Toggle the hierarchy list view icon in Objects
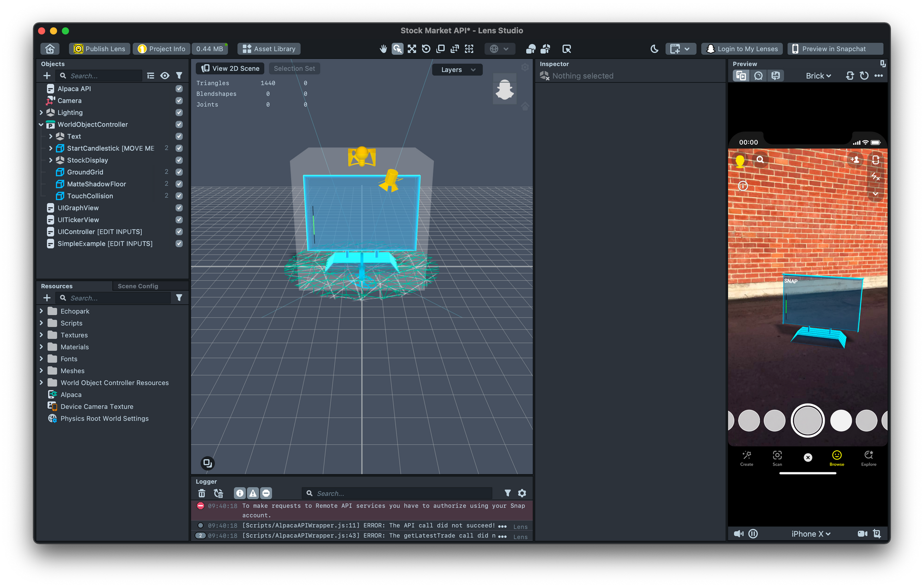The image size is (924, 588). 151,75
